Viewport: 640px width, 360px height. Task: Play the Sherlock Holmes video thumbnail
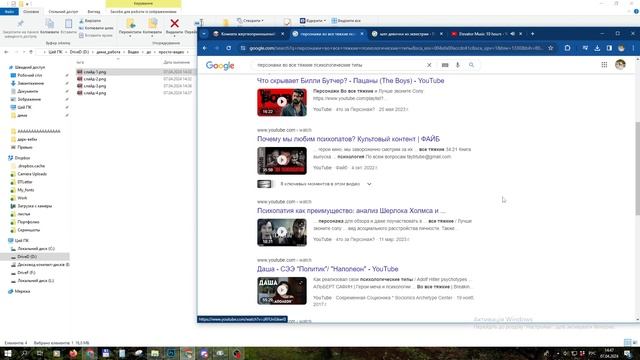282,232
